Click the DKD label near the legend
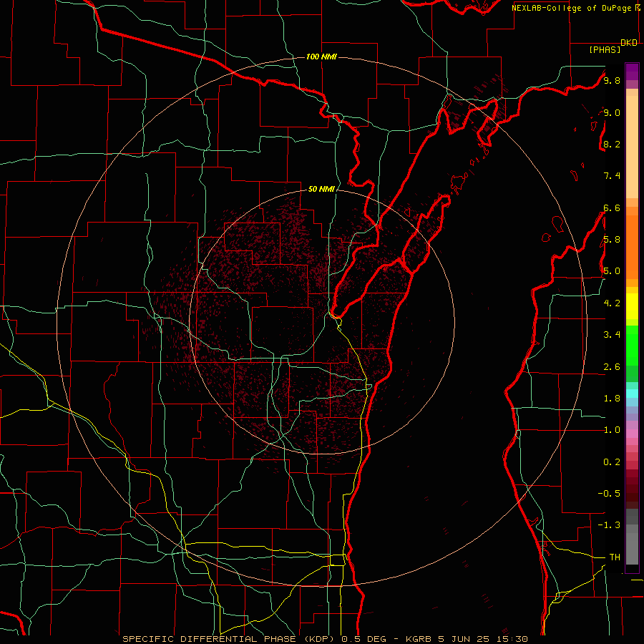The height and width of the screenshot is (644, 644). click(629, 43)
